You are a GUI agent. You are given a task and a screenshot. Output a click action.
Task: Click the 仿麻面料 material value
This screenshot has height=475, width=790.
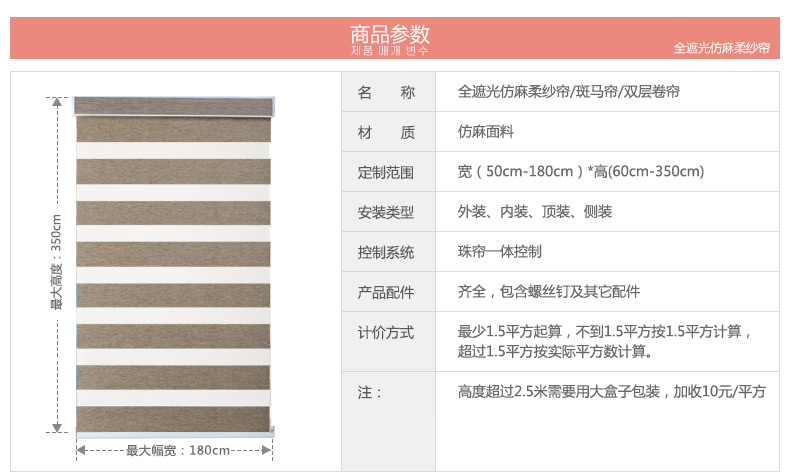point(486,131)
